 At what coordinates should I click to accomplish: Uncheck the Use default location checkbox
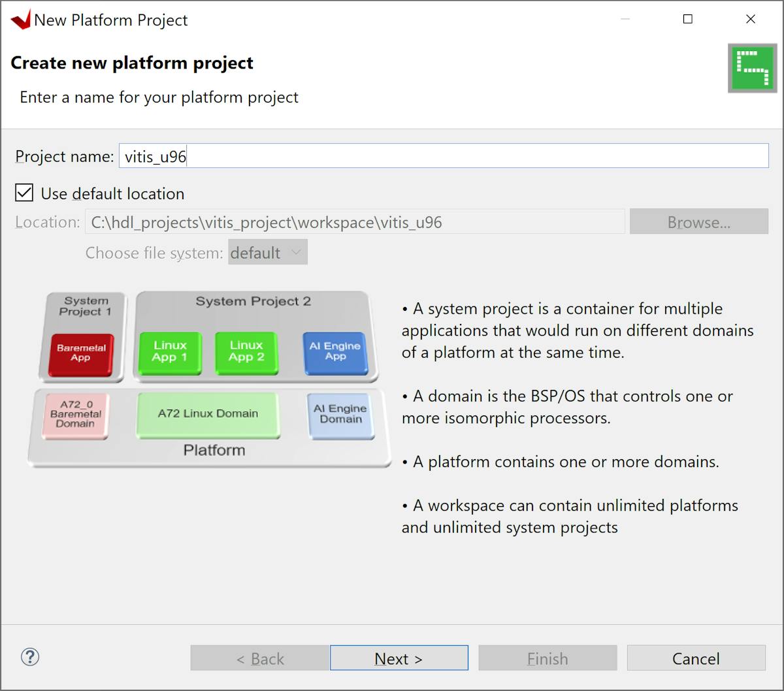[x=25, y=193]
